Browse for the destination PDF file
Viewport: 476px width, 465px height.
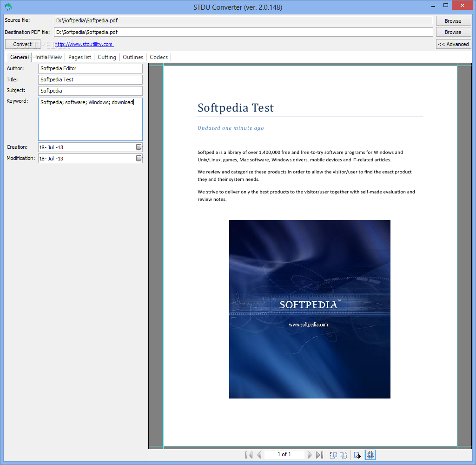453,32
